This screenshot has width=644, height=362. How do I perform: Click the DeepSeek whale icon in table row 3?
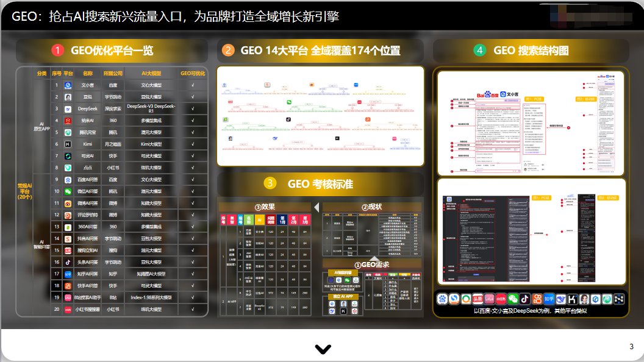(x=68, y=109)
